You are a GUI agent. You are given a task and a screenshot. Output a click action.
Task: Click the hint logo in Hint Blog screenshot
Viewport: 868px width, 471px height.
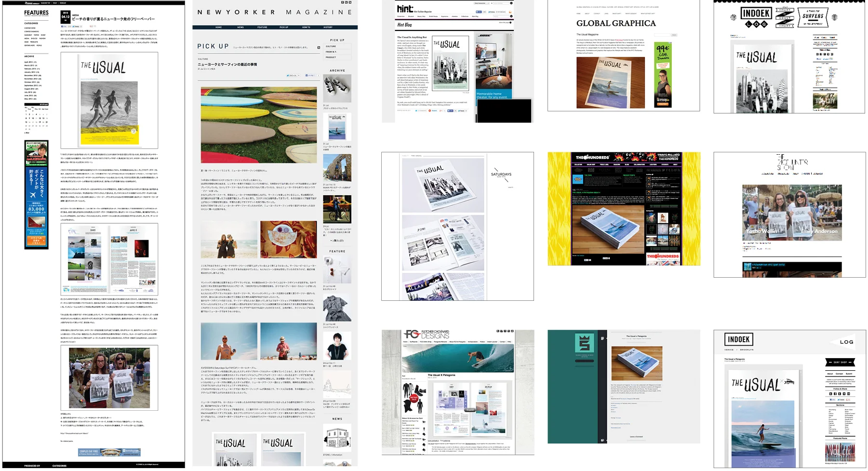click(405, 8)
